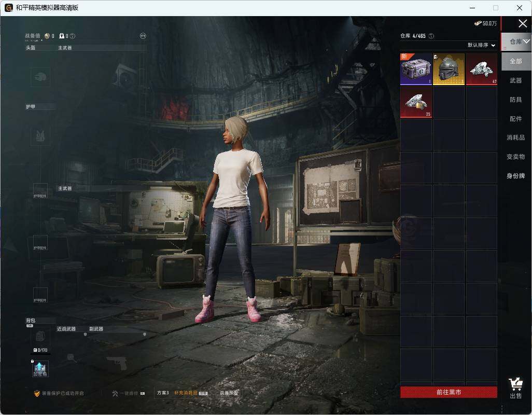Screen dimensions: 532x415
Task: Click the second 护甲配件 attachment slot
Action: tap(40, 243)
